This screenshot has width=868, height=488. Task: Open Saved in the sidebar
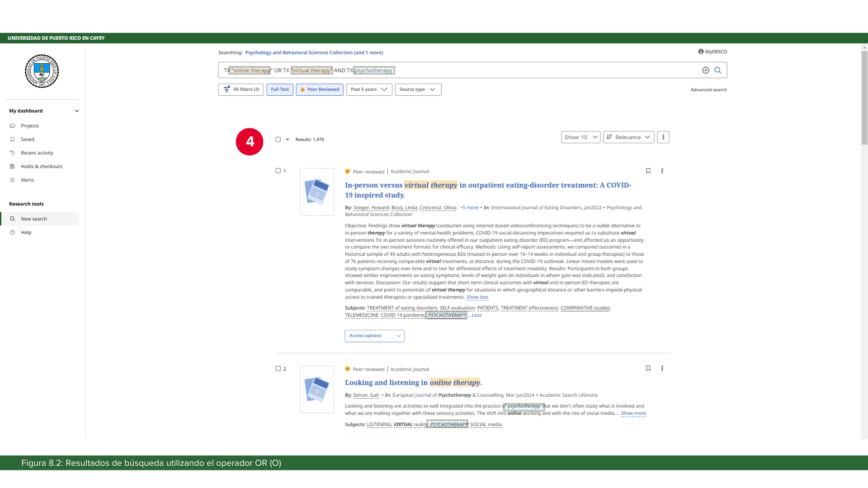pyautogui.click(x=27, y=139)
